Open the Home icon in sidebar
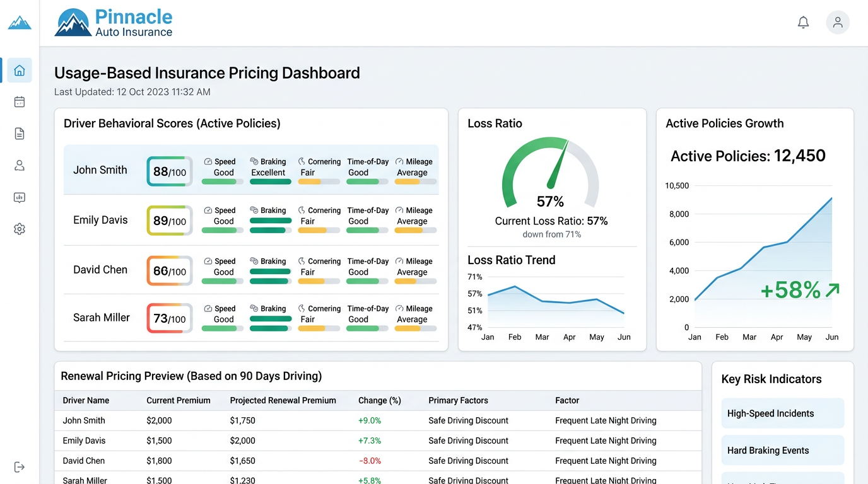 [x=20, y=70]
